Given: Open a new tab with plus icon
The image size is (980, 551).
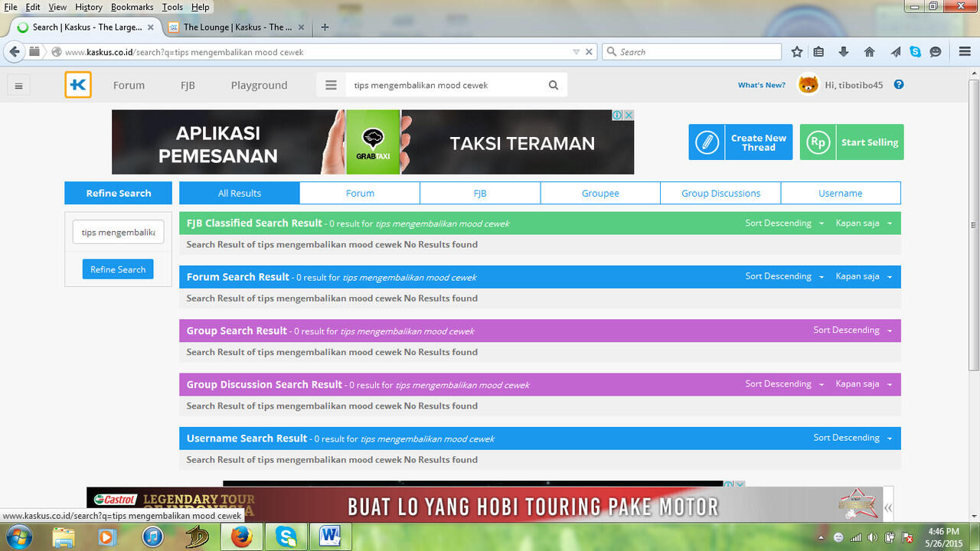Looking at the screenshot, I should click(325, 27).
